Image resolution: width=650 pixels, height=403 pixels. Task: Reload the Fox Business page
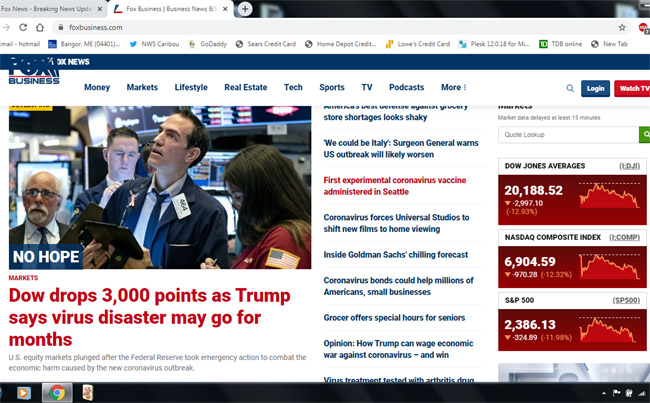(x=23, y=27)
